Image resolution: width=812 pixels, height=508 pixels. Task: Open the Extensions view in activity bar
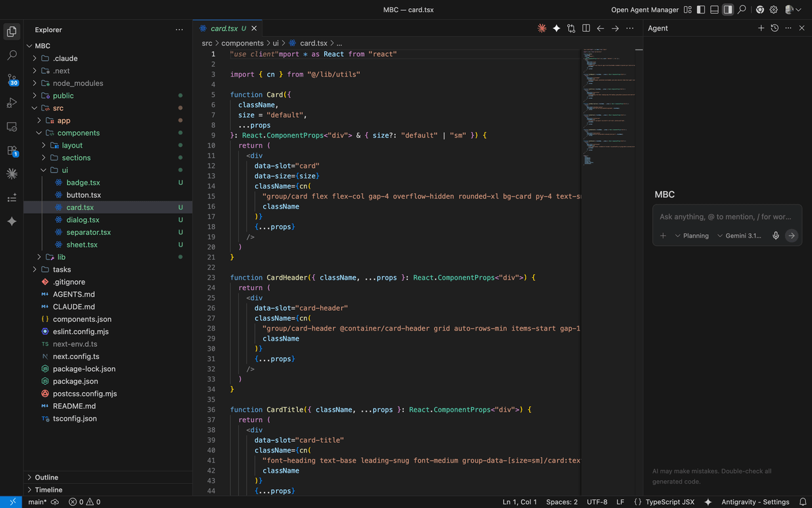(x=12, y=150)
